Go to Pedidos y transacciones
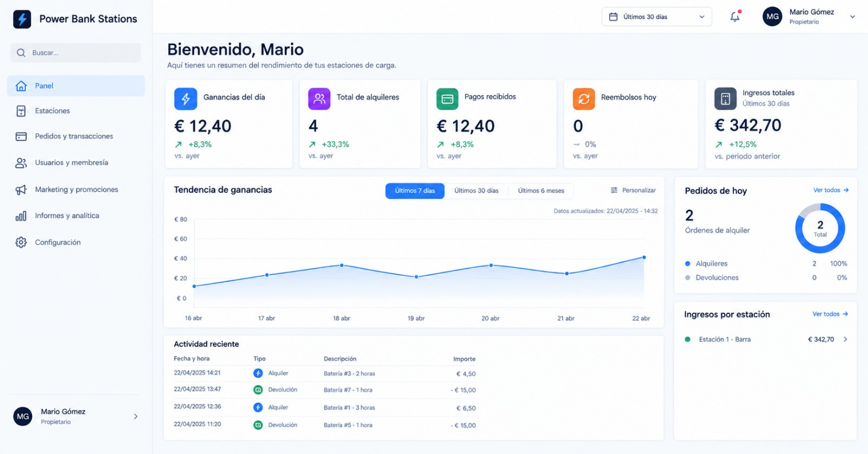Screen dimensions: 868x454 [x=76, y=136]
